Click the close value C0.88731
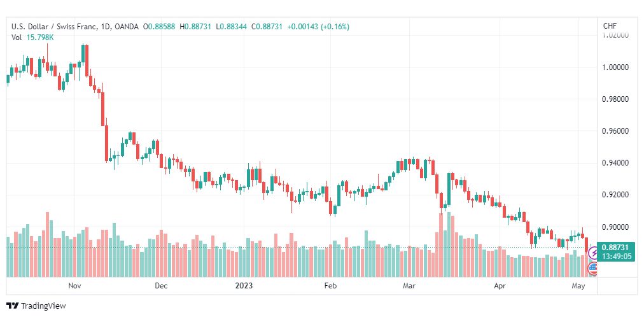This screenshot has width=644, height=317. tap(267, 27)
